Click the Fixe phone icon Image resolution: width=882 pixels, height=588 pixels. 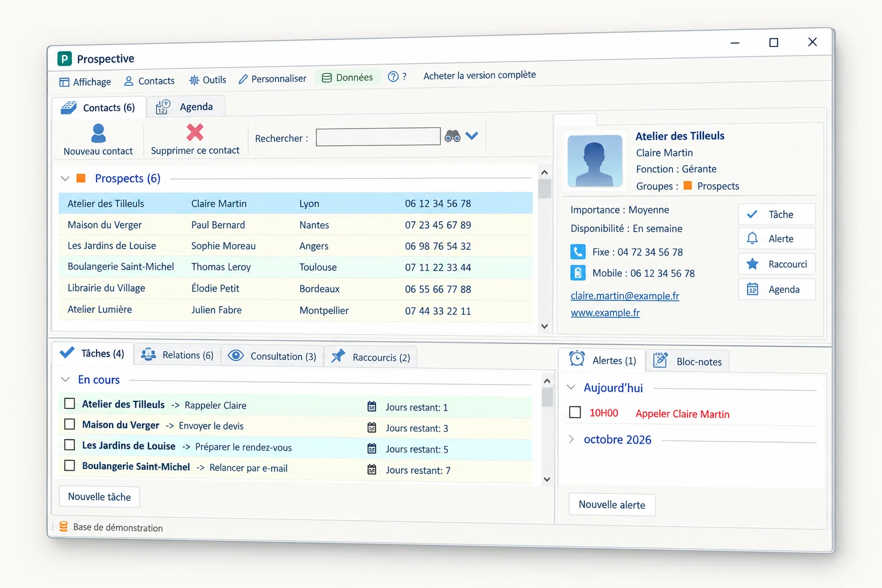click(x=578, y=252)
